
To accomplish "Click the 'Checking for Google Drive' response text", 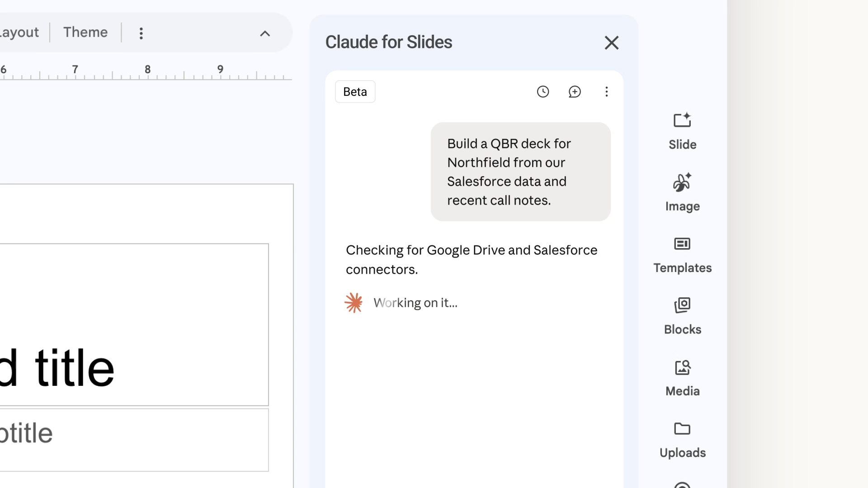I will (472, 260).
